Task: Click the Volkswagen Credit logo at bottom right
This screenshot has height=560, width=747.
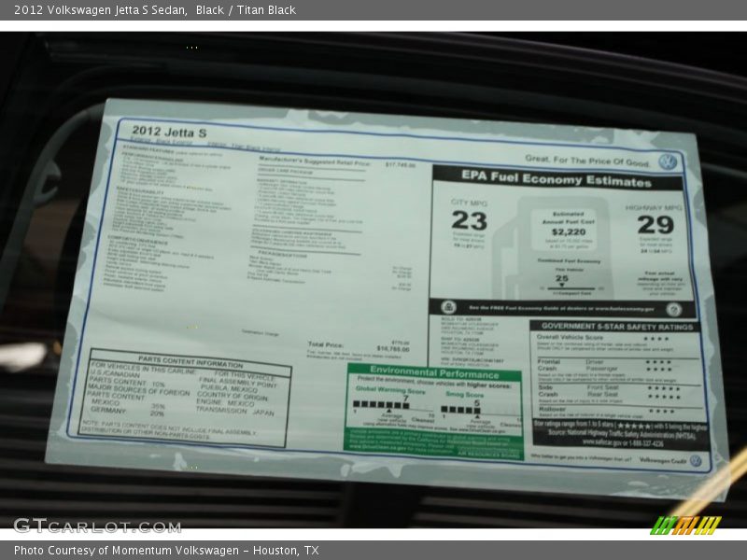Action: point(696,460)
